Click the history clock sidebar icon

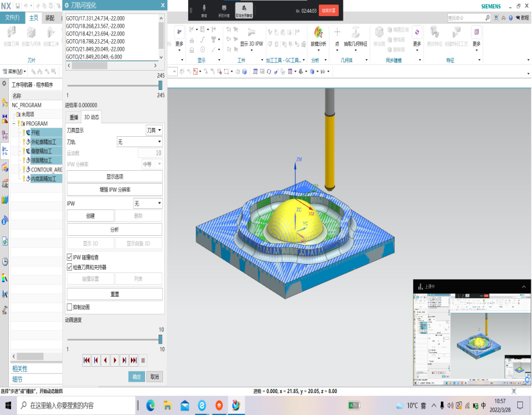pyautogui.click(x=4, y=261)
